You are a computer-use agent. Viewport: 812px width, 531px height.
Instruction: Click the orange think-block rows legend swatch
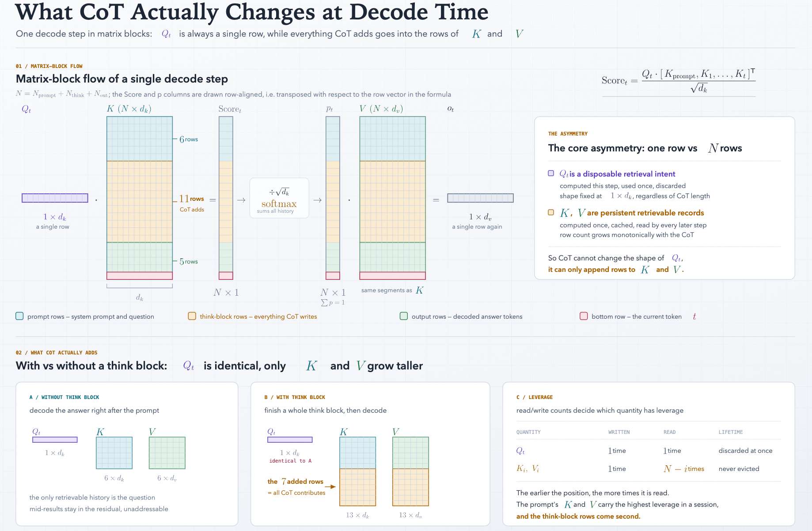[x=192, y=316]
